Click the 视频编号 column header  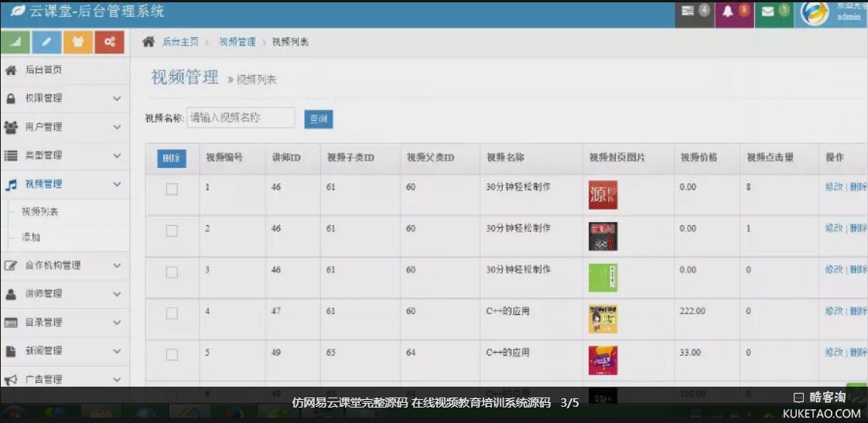pos(224,157)
